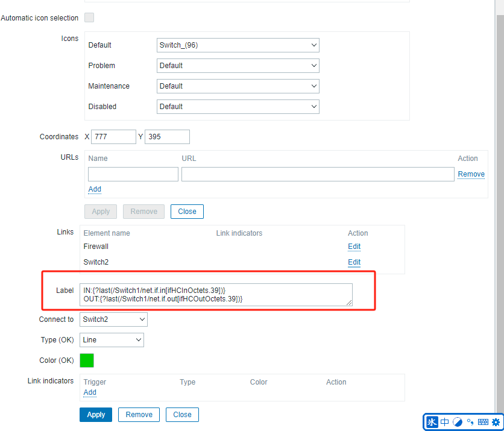Focus the URL Name input field

[133, 174]
